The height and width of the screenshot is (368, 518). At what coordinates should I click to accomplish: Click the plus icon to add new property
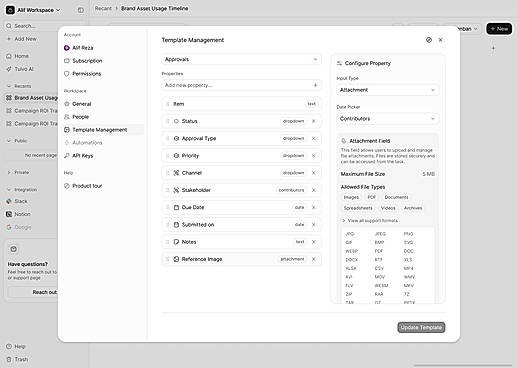pos(315,85)
